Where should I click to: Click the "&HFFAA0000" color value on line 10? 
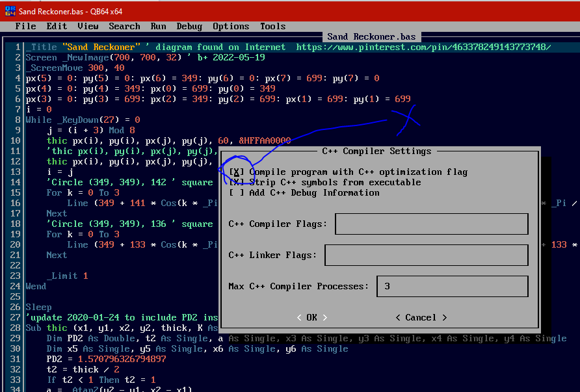(x=265, y=140)
